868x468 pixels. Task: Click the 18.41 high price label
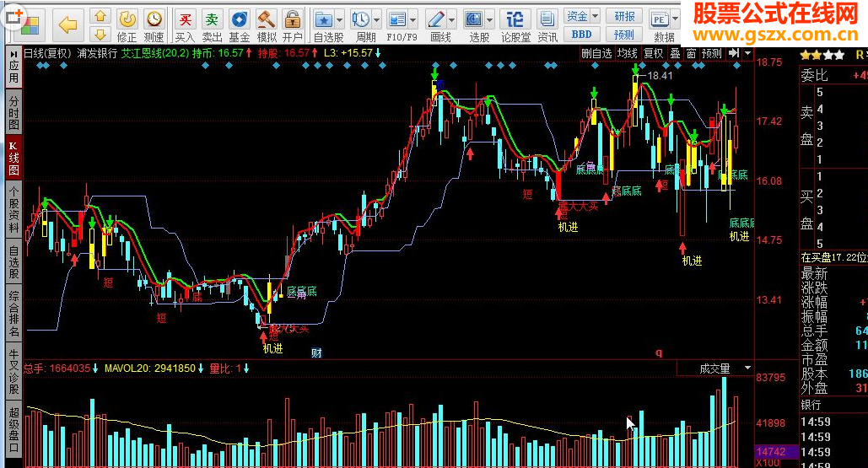pyautogui.click(x=660, y=76)
